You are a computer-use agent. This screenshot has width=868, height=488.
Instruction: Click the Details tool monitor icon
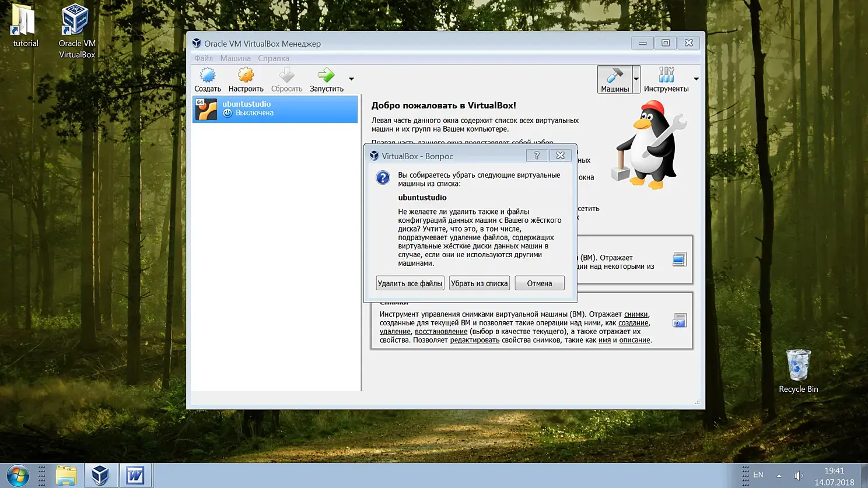coord(680,259)
